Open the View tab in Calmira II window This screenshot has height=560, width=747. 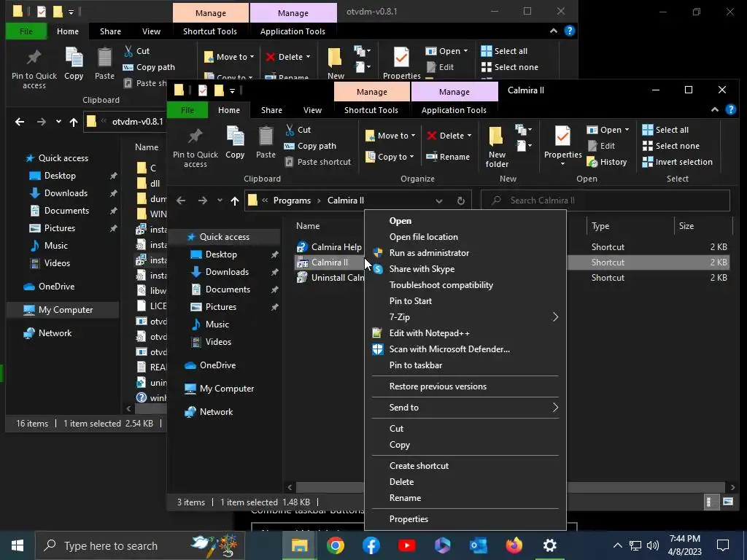pyautogui.click(x=312, y=110)
